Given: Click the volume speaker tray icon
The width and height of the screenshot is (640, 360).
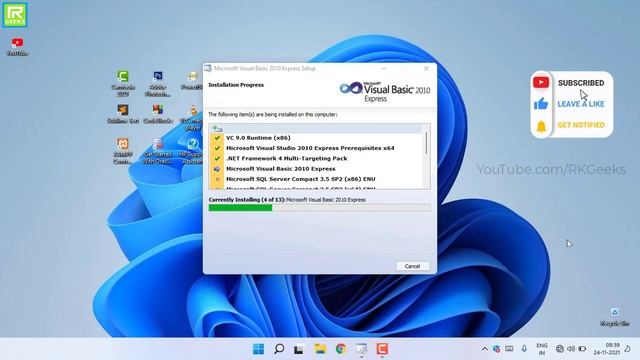Looking at the screenshot, I should 571,349.
